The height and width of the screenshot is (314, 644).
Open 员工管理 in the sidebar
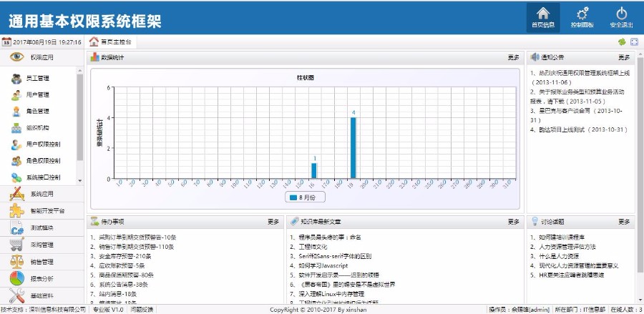point(38,78)
